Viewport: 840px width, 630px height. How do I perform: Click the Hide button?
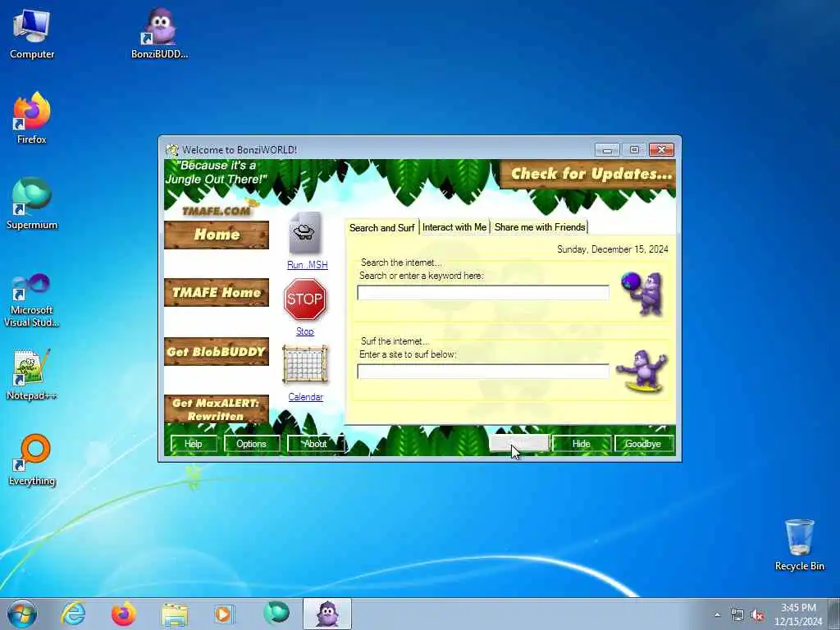point(582,444)
